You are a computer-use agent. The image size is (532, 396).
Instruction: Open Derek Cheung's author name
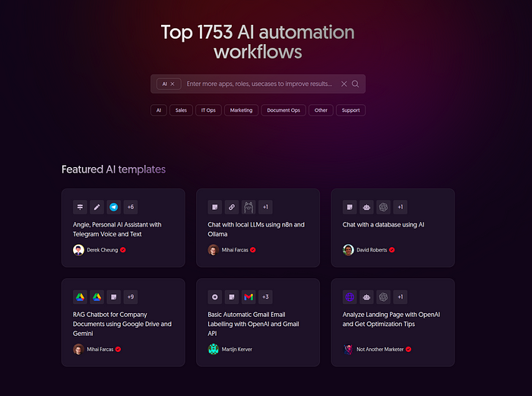click(102, 250)
